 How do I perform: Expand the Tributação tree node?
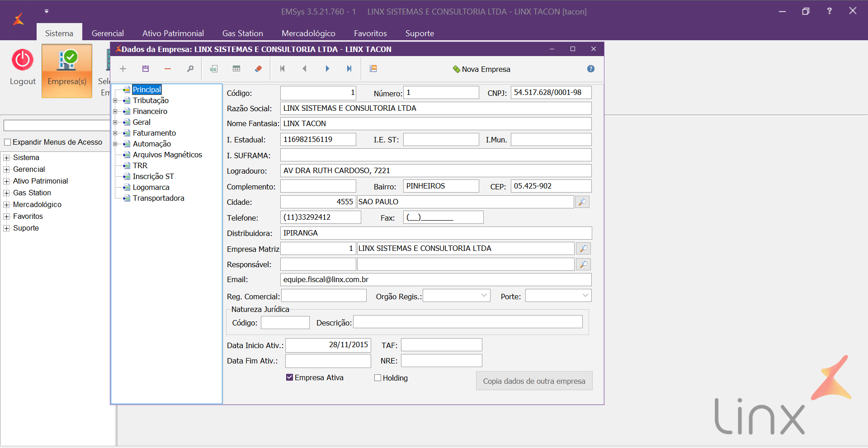click(115, 101)
